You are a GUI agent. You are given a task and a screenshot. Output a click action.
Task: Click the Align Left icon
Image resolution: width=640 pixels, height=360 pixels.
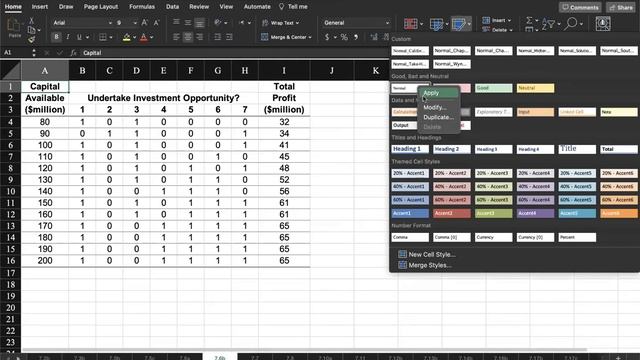coord(176,37)
